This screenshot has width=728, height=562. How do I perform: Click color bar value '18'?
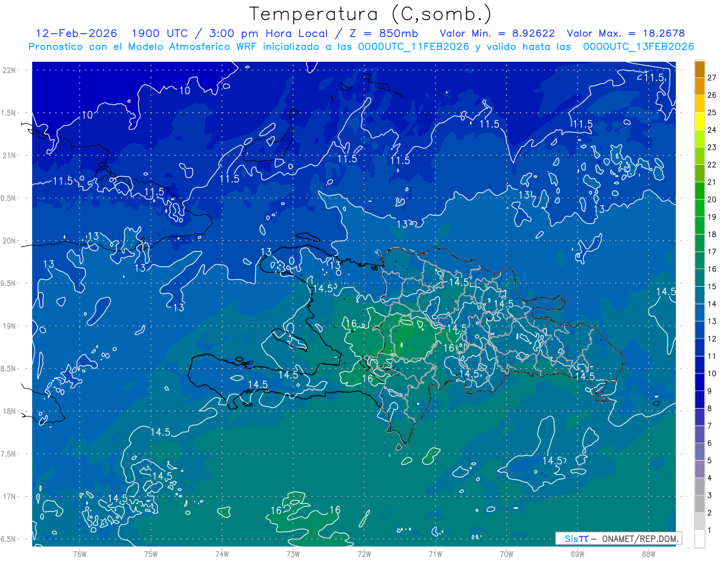[712, 234]
